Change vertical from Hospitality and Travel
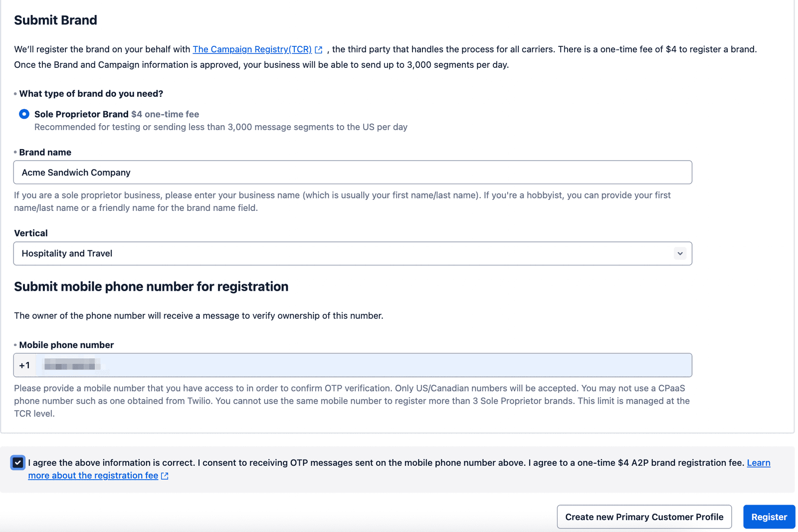 tap(352, 253)
